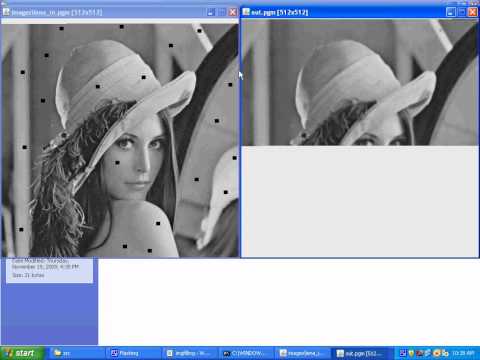This screenshot has height=360, width=480.
Task: Minimize the out.pgm window
Action: tap(450, 12)
